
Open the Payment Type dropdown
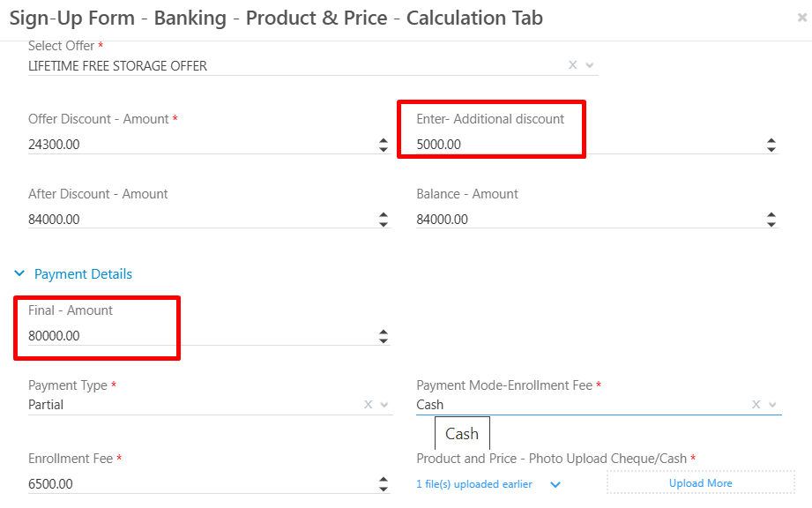click(x=384, y=405)
